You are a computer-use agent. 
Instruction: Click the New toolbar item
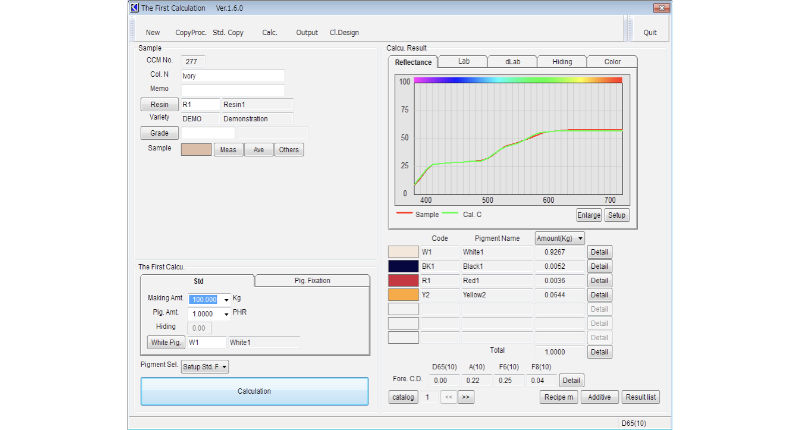click(152, 32)
